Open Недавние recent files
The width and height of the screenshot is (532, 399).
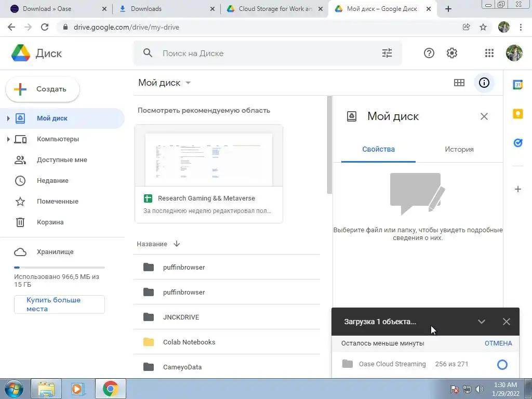[52, 180]
